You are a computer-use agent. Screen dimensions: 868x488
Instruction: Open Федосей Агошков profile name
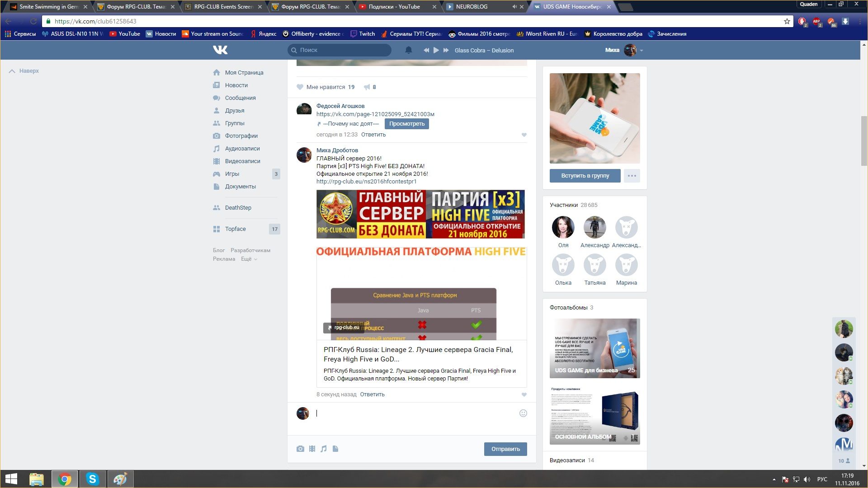click(340, 106)
